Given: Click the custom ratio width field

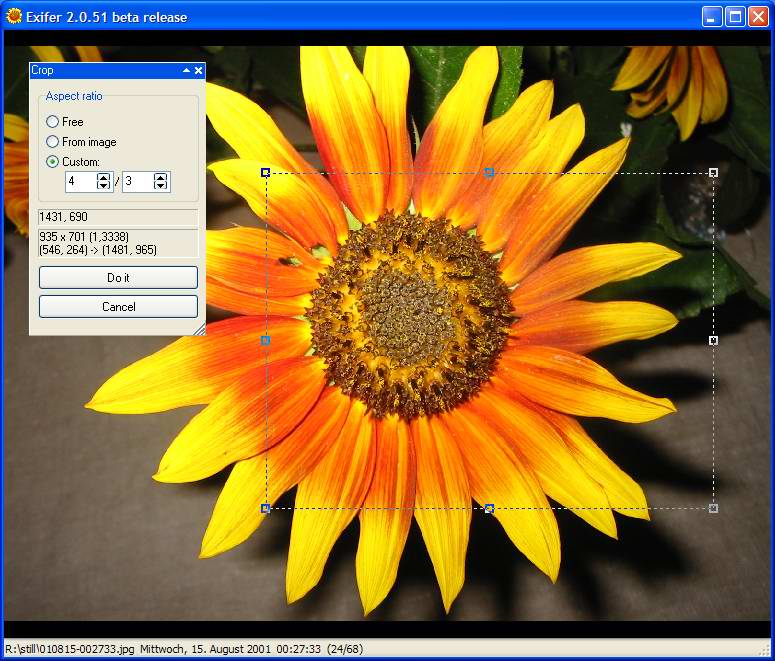Looking at the screenshot, I should [x=80, y=182].
